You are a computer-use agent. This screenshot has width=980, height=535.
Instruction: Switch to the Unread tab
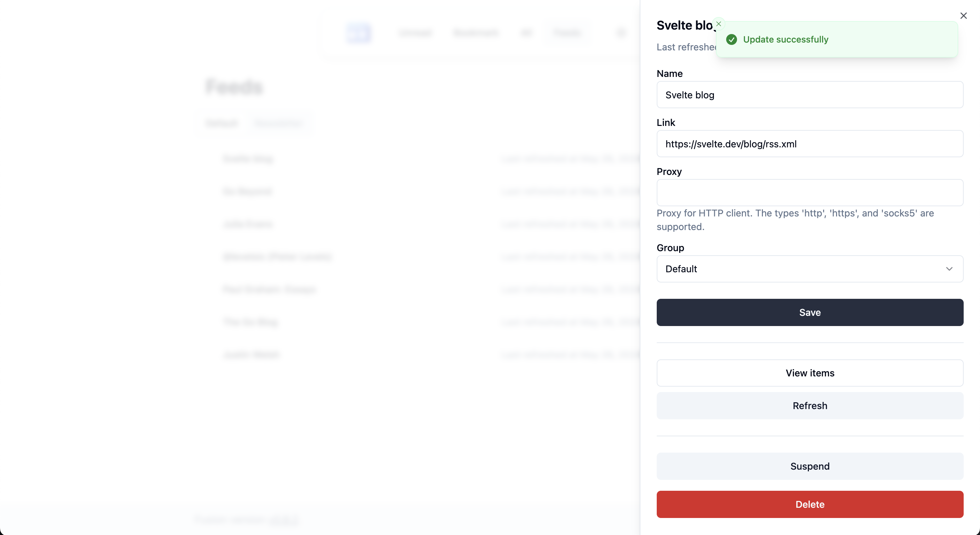[x=415, y=33]
